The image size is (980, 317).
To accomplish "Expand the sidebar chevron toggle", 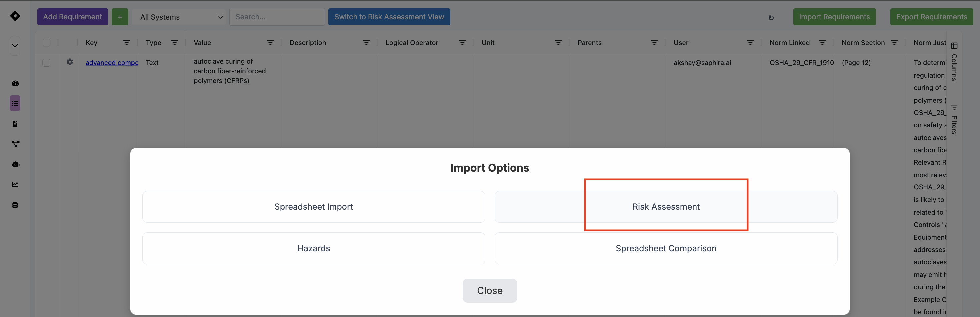I will tap(15, 46).
